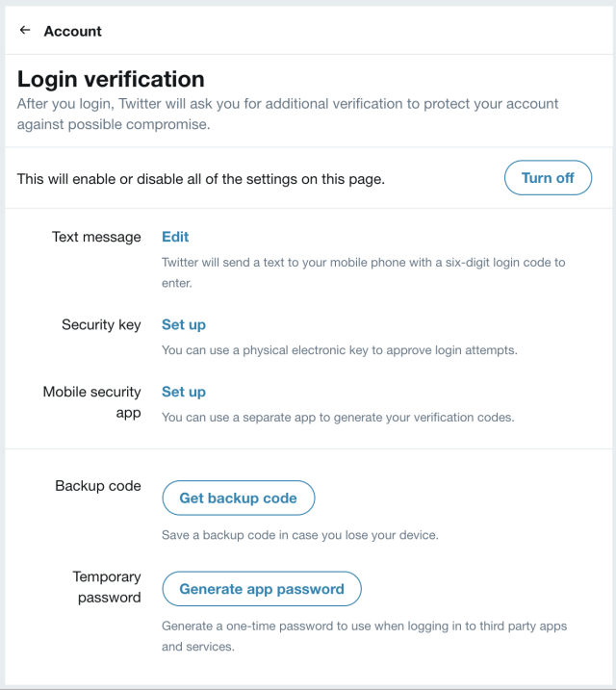Select the Account header title
Viewport: 616px width, 690px height.
click(x=72, y=31)
